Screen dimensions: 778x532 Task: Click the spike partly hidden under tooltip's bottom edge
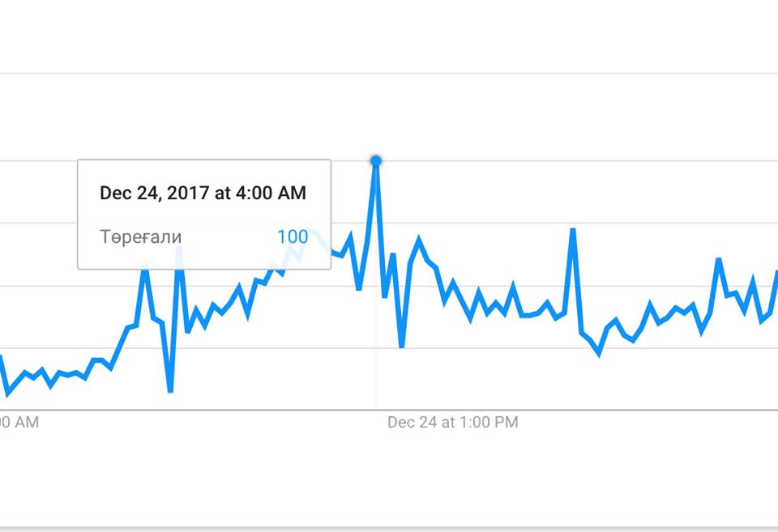click(179, 257)
